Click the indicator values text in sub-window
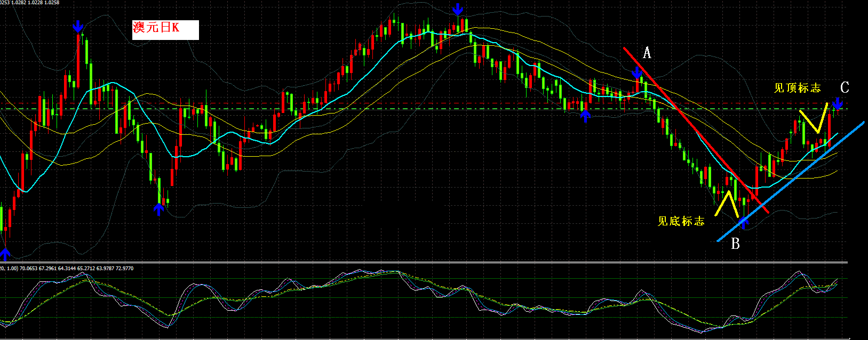The width and height of the screenshot is (868, 340). tap(67, 269)
